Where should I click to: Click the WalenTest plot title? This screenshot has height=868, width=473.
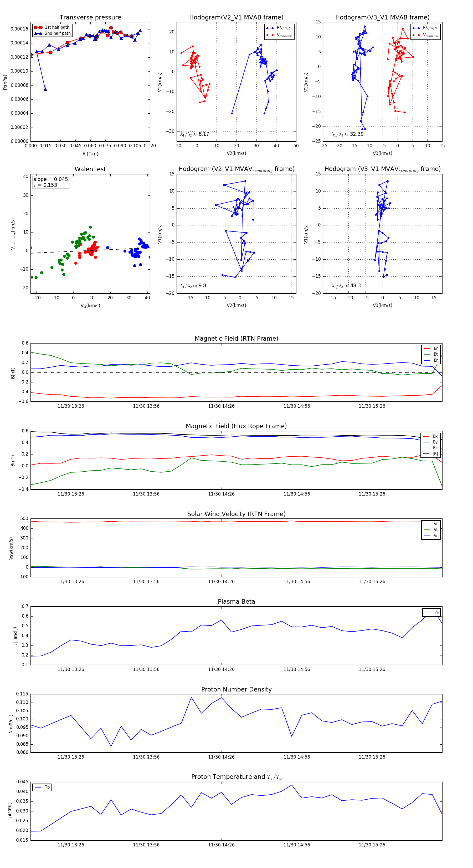(x=90, y=169)
